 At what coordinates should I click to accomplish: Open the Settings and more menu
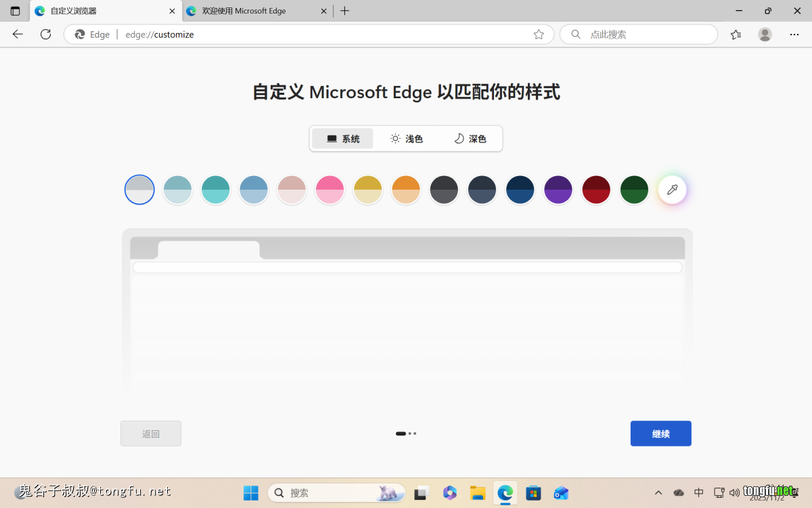[794, 35]
